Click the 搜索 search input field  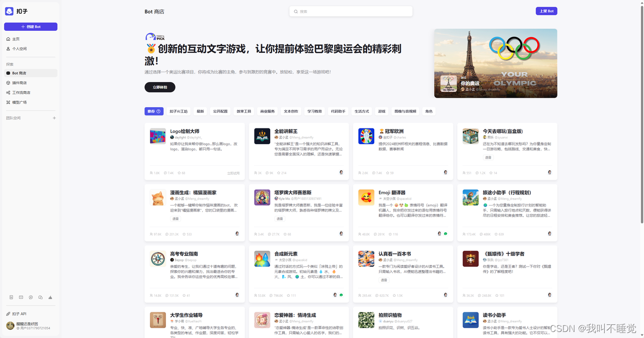pos(351,11)
